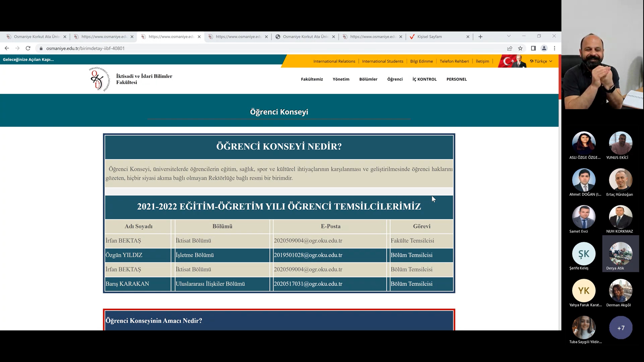This screenshot has width=644, height=362.
Task: Open the Bilgi Edinme link
Action: [421, 61]
